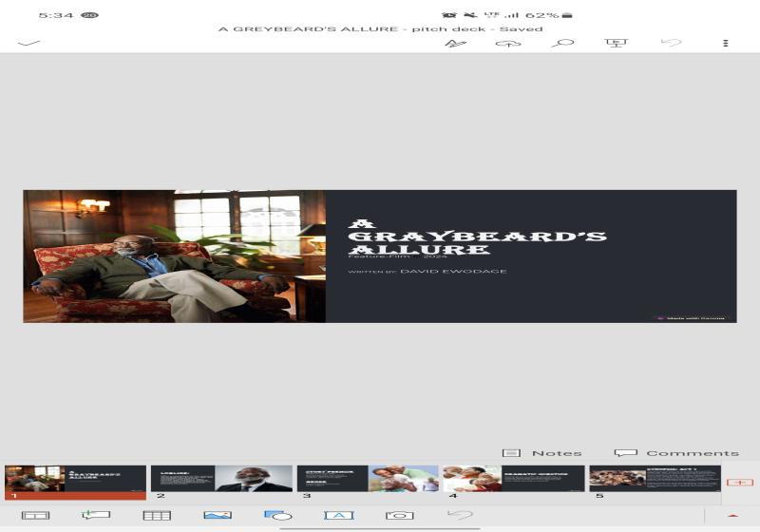Image resolution: width=760 pixels, height=532 pixels.
Task: Undo using the top toolbar arrow
Action: pos(671,43)
